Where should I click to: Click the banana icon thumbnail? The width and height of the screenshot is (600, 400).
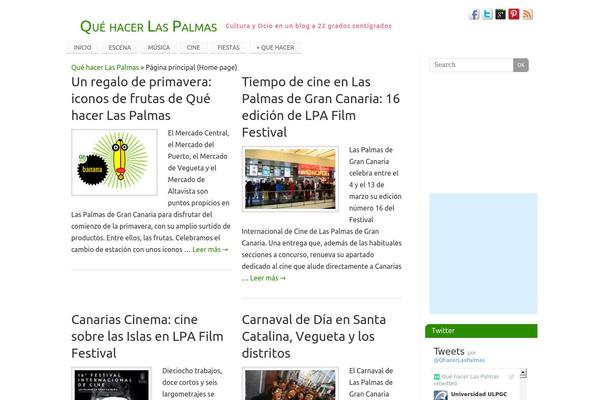[x=114, y=162]
